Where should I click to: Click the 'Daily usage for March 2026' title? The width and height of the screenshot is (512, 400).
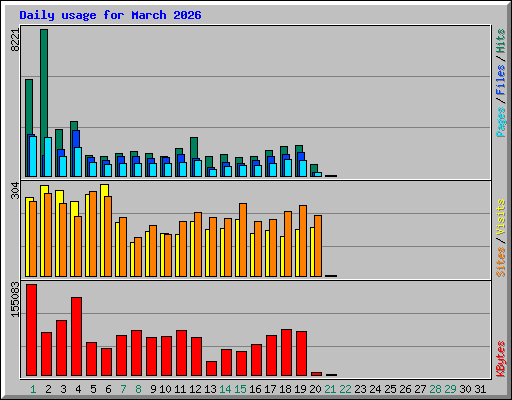click(x=110, y=15)
